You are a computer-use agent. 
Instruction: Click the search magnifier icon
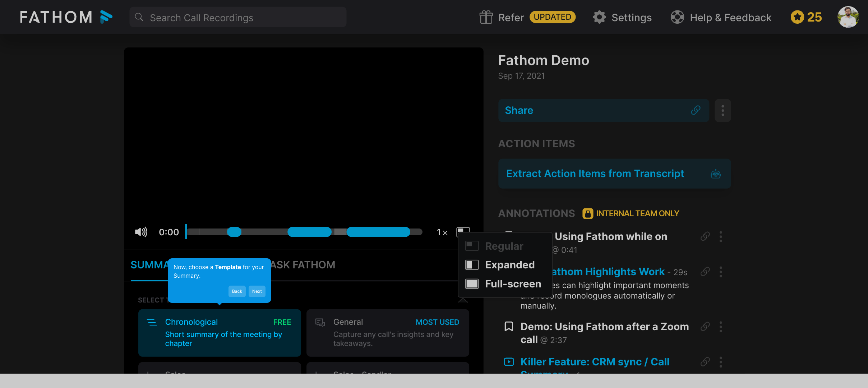139,17
